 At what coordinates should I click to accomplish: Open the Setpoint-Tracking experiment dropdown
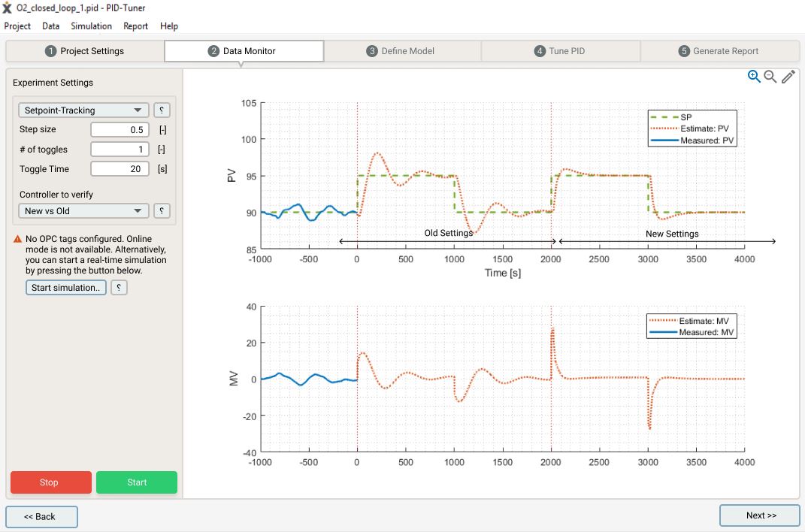click(83, 110)
